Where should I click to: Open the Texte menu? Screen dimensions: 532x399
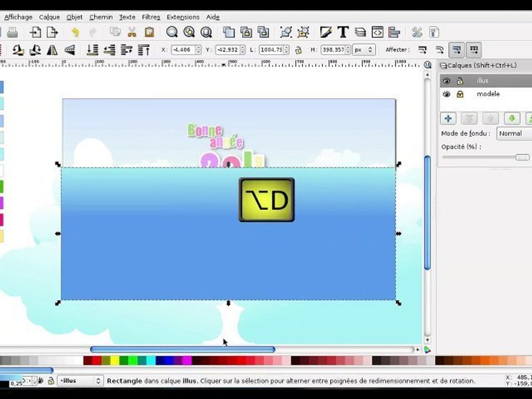click(127, 17)
